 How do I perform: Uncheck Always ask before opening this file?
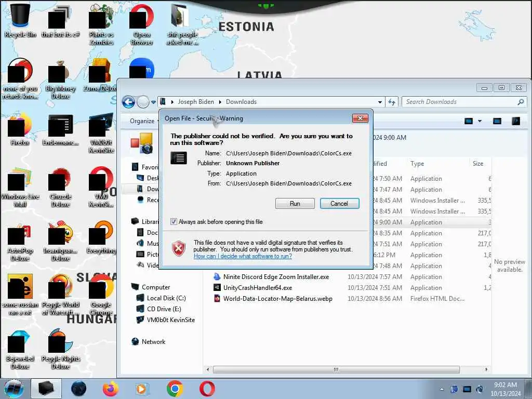pos(174,222)
